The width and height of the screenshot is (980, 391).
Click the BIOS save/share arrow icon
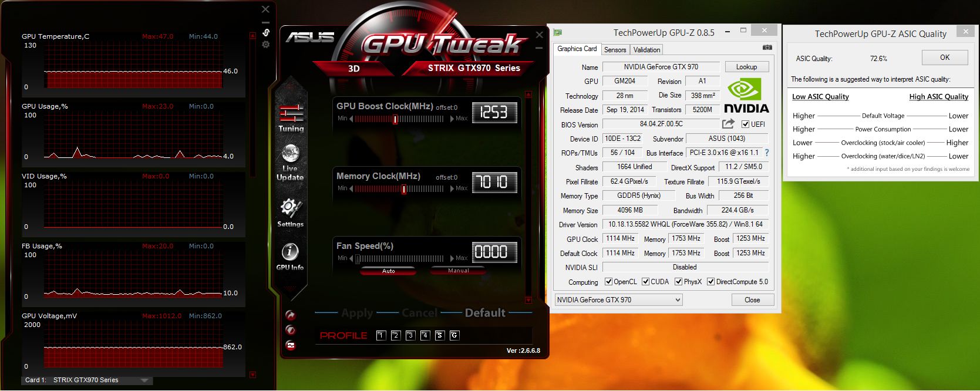click(728, 124)
